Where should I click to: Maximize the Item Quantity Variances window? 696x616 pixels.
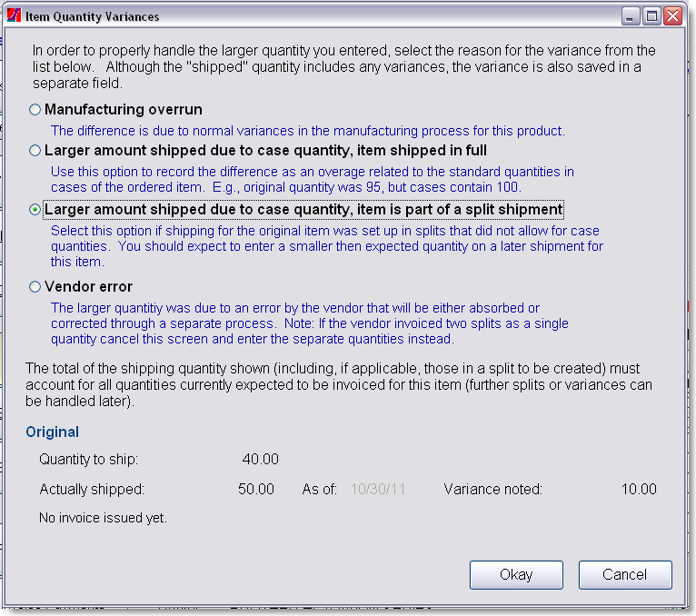pos(651,16)
